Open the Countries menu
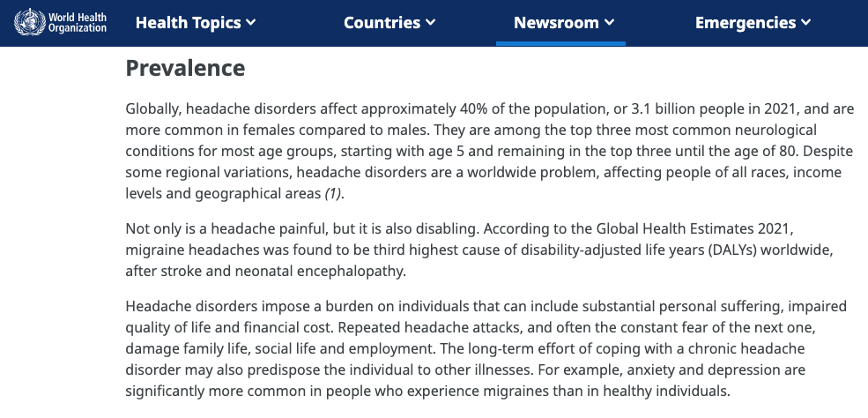The image size is (868, 418). [382, 23]
